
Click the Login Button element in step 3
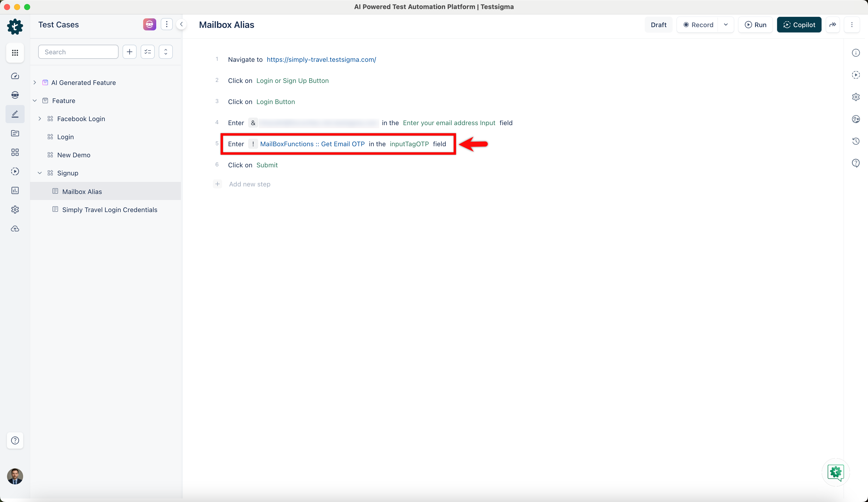tap(276, 102)
